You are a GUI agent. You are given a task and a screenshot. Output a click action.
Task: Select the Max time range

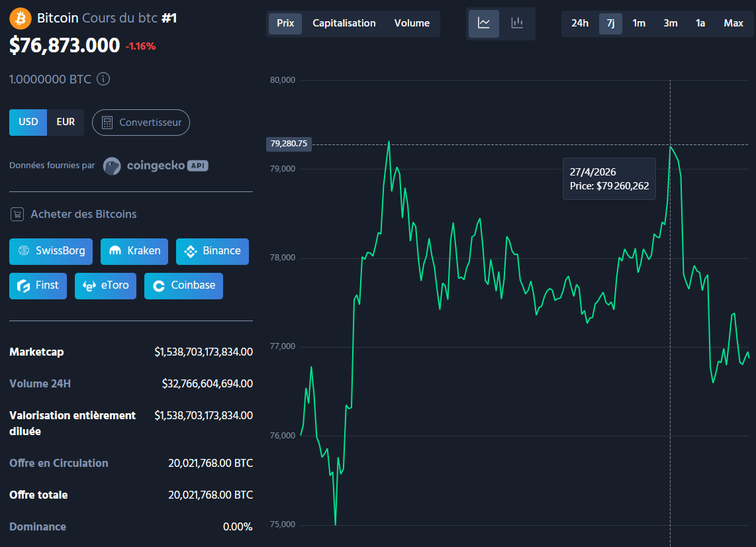click(733, 23)
